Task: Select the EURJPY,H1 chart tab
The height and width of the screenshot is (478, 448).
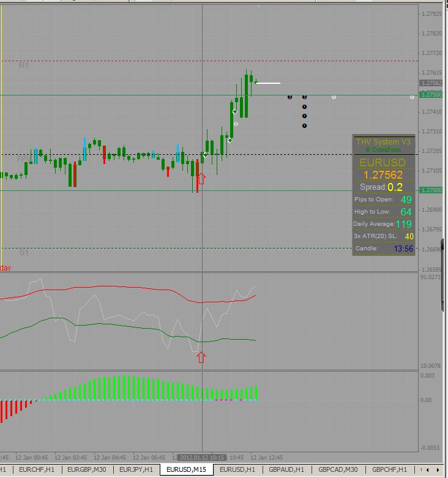Action: [x=136, y=469]
